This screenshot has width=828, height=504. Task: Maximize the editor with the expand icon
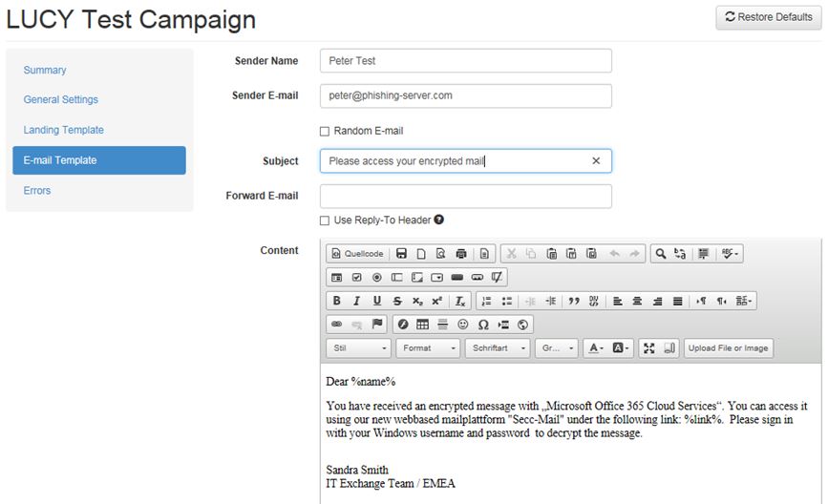click(649, 348)
